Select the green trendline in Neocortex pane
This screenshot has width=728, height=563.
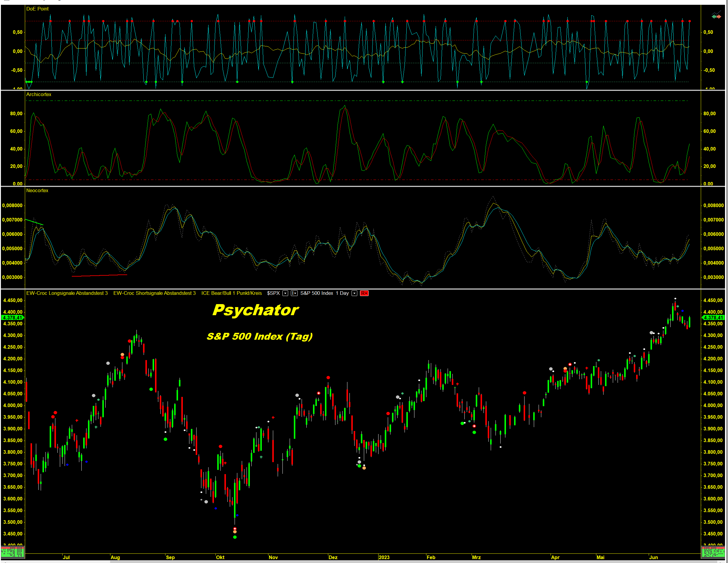(x=34, y=222)
